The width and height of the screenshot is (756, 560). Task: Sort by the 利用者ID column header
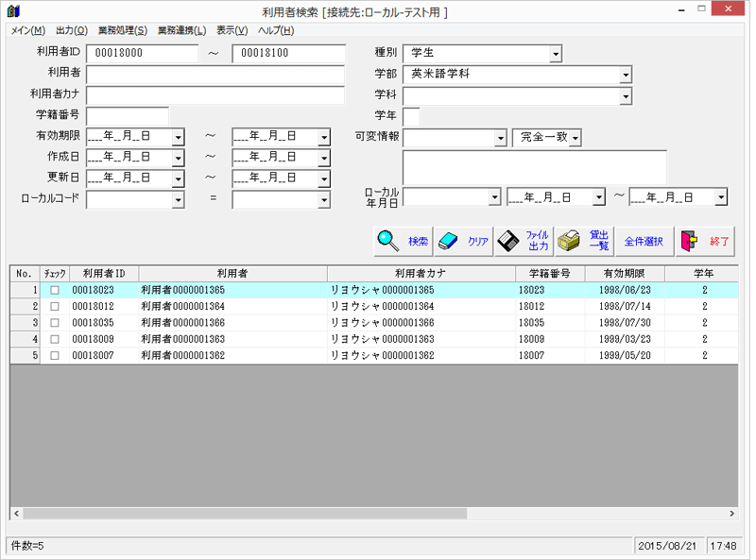pos(104,274)
